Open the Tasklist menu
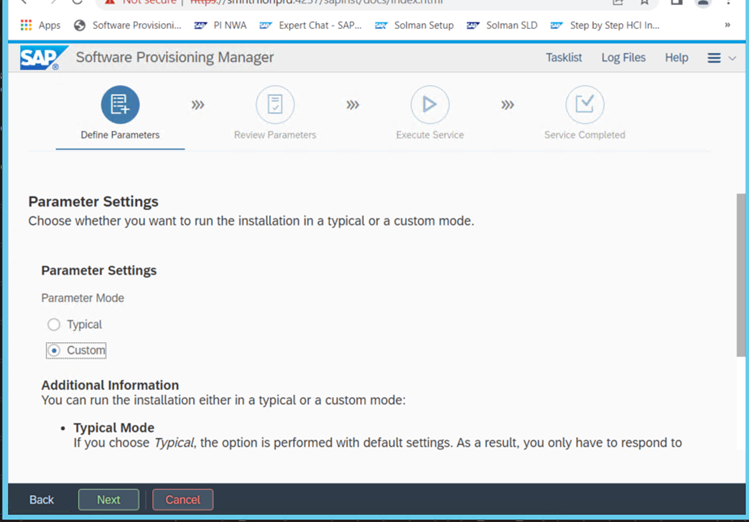This screenshot has width=749, height=522. point(564,58)
